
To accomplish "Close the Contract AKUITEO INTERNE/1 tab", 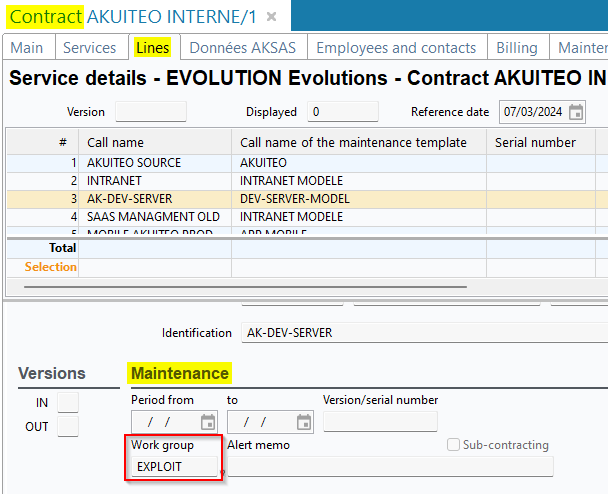I will (x=271, y=17).
